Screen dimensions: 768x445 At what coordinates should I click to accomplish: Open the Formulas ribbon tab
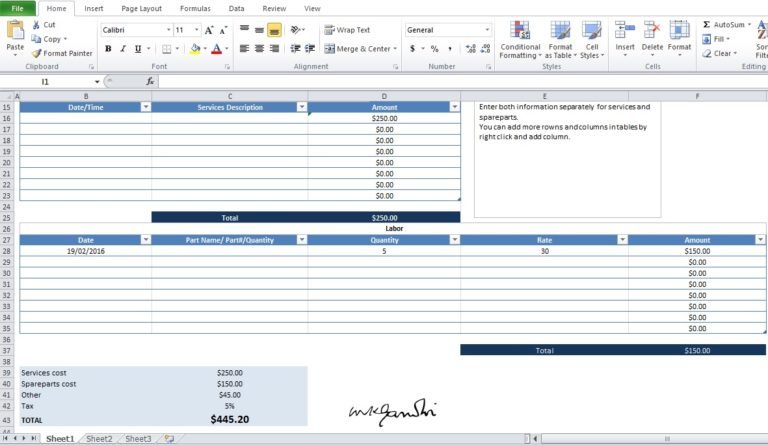195,8
